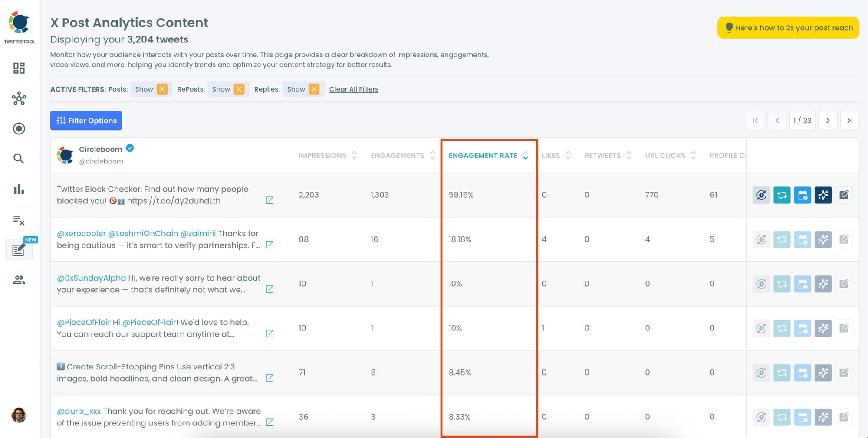Go to the next page of tweets

[828, 121]
